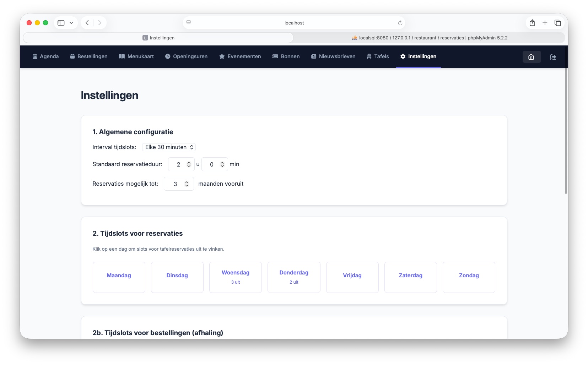Go forward in browser history
The width and height of the screenshot is (588, 365).
(x=100, y=23)
